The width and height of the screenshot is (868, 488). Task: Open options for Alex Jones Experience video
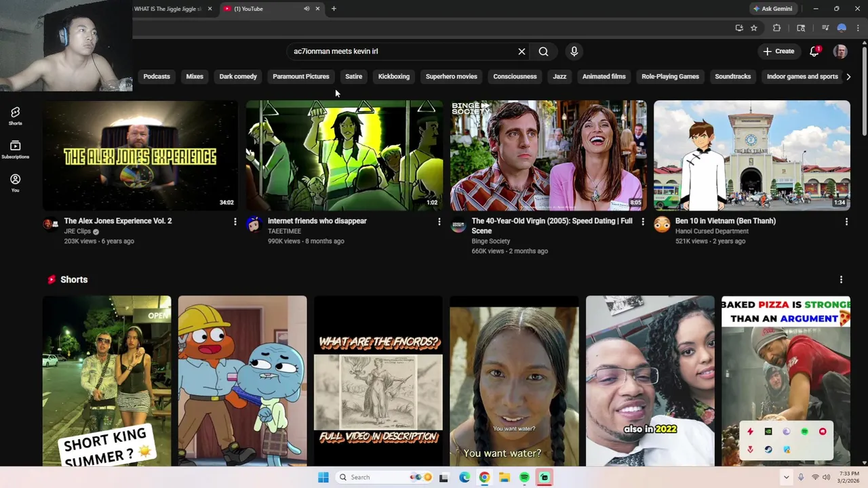[x=235, y=222]
